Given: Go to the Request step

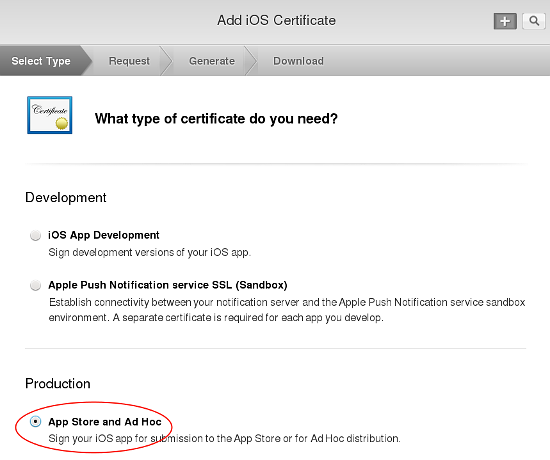Looking at the screenshot, I should click(x=129, y=61).
